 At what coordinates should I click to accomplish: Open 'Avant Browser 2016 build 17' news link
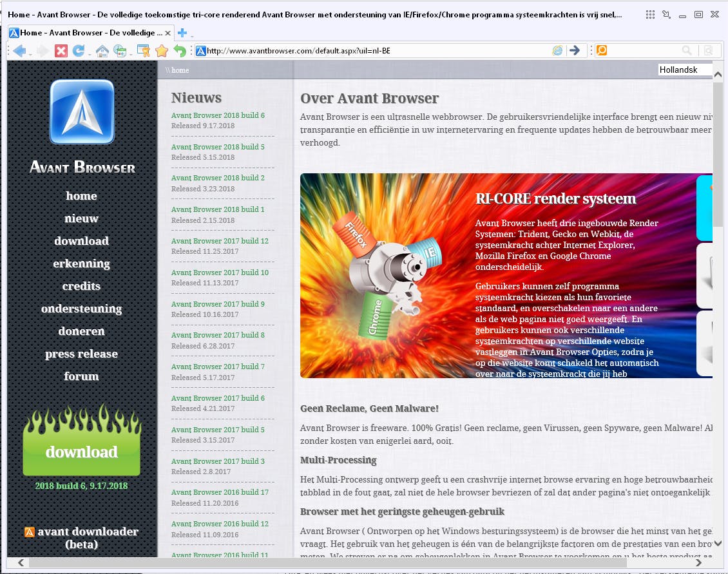[220, 492]
